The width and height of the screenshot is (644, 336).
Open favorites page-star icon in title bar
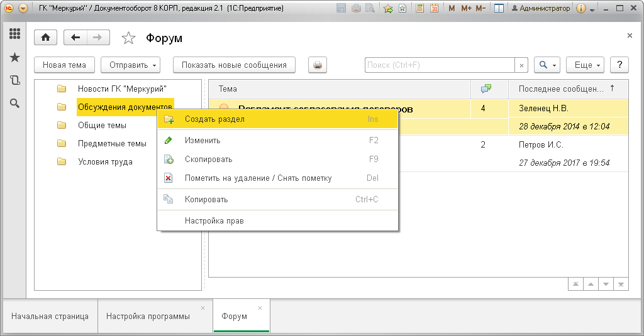point(403,8)
